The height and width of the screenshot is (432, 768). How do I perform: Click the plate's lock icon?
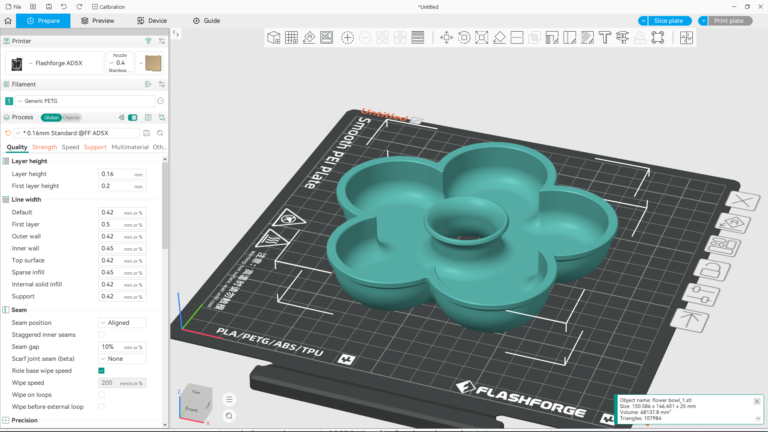[712, 270]
